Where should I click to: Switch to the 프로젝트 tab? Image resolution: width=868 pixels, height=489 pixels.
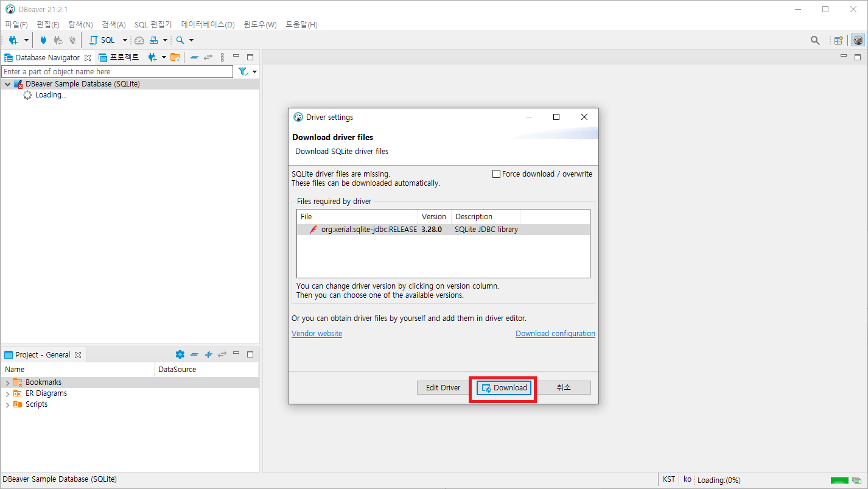tap(119, 57)
